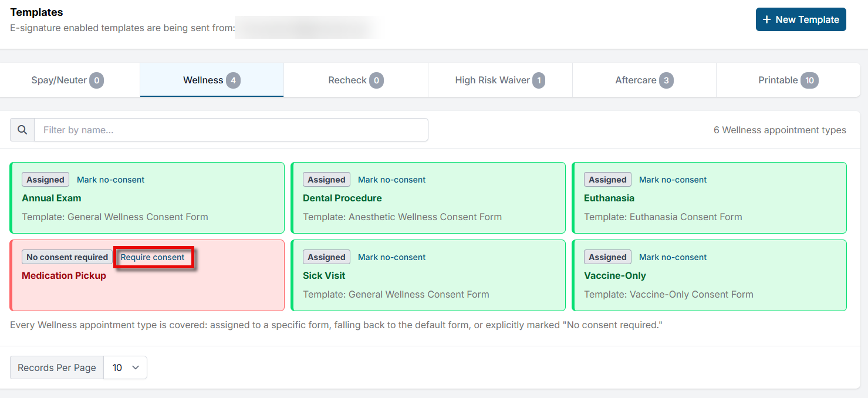868x398 pixels.
Task: Click Annual Exam's General Wellness Consent Form text
Action: point(138,217)
